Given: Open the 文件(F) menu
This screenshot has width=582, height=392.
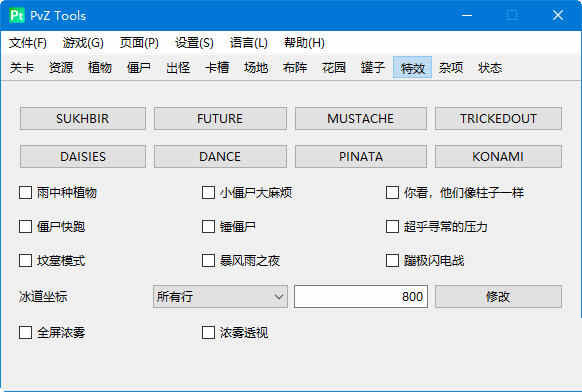Looking at the screenshot, I should pos(28,43).
